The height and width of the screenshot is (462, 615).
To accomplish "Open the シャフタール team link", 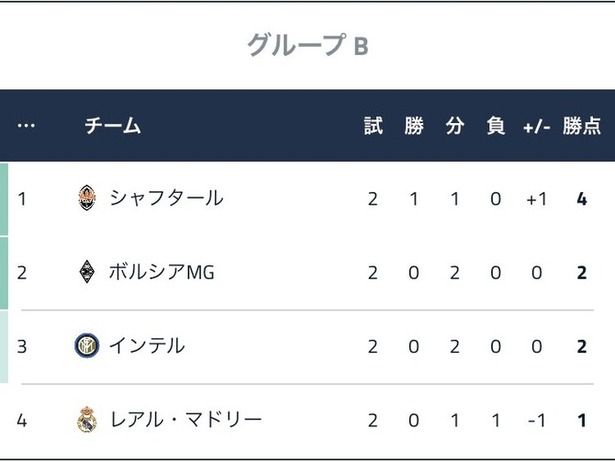I will click(166, 198).
